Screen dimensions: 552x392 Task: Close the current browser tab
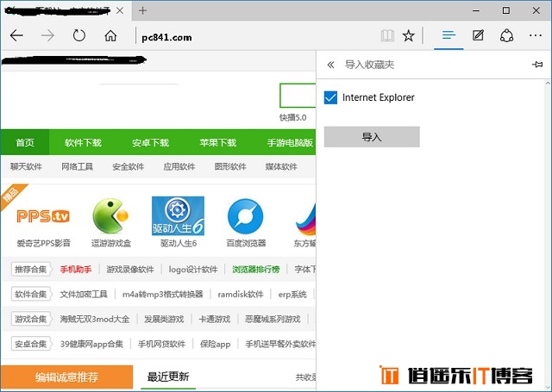[x=120, y=10]
